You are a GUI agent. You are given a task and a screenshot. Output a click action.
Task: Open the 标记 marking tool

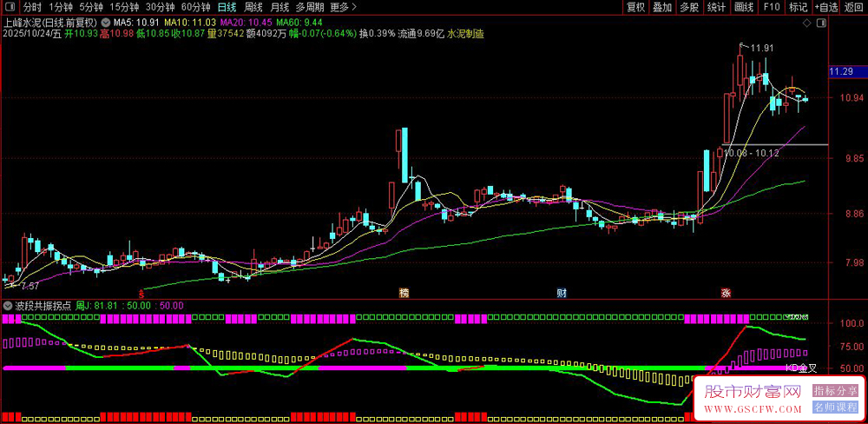pyautogui.click(x=797, y=7)
